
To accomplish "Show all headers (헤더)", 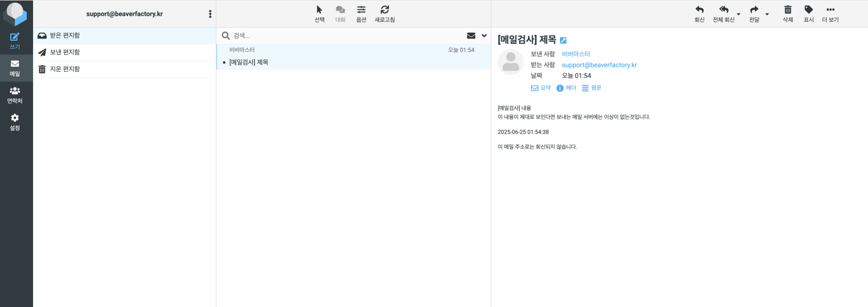I will click(x=566, y=88).
